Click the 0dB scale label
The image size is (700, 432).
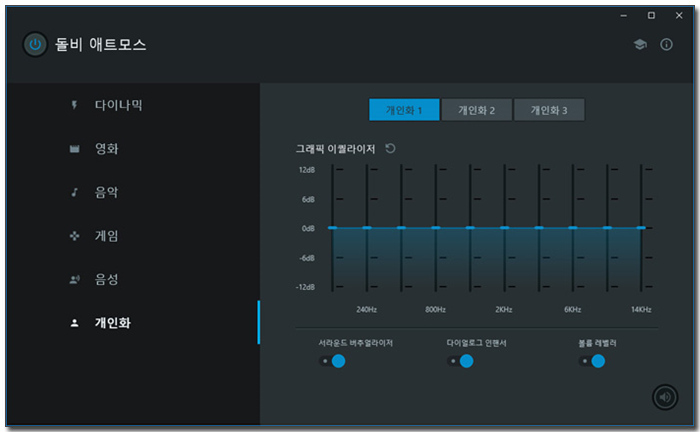click(x=308, y=228)
